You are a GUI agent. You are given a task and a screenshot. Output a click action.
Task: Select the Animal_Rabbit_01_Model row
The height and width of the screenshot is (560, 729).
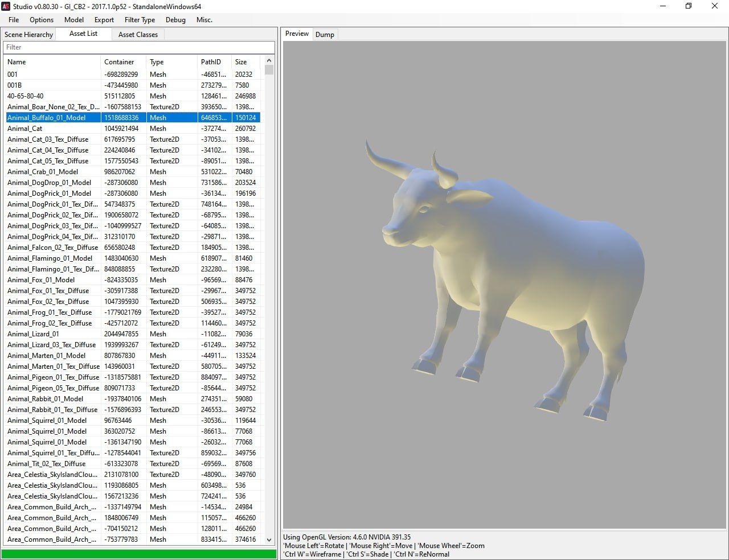click(x=133, y=399)
